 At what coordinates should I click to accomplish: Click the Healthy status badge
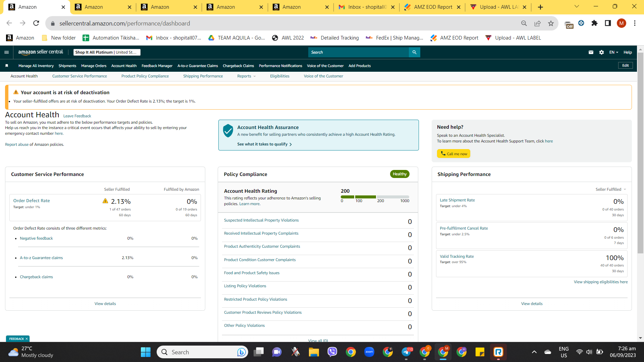point(399,174)
